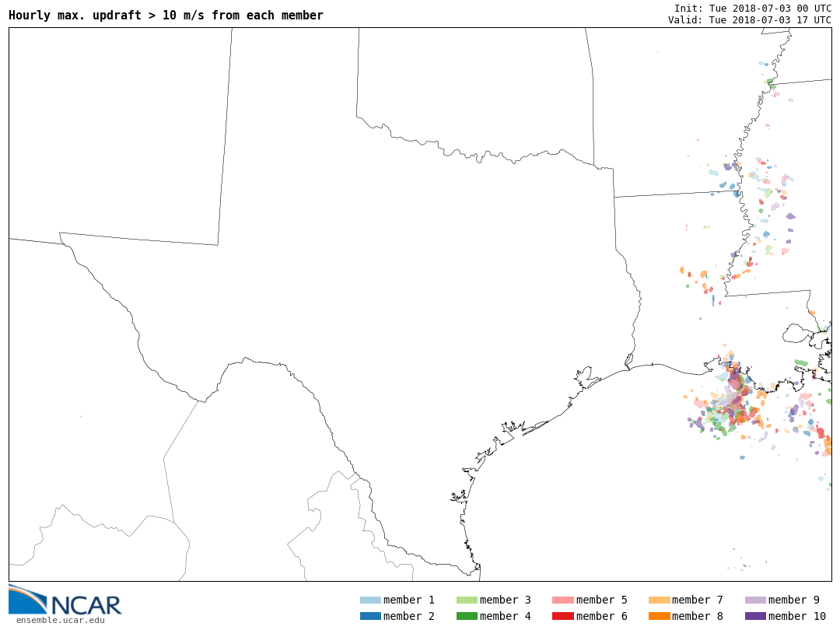Viewport: 840px width, 630px height.
Task: Click the Valid time text
Action: pyautogui.click(x=749, y=20)
